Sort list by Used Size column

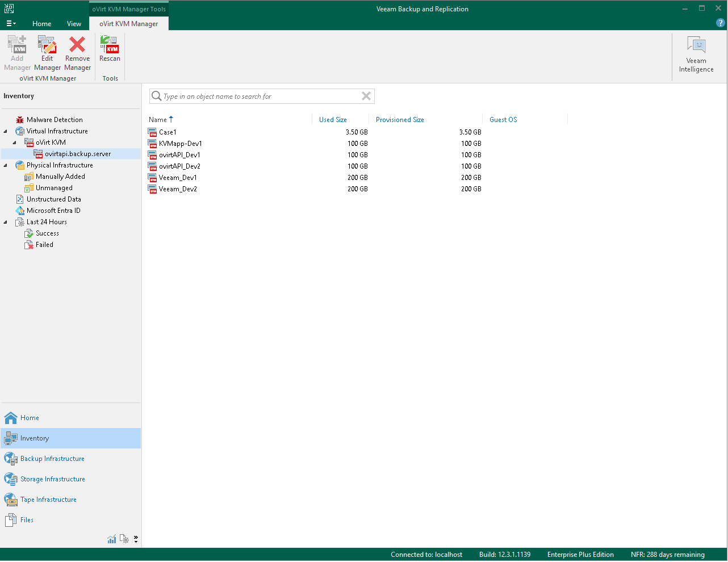click(333, 120)
